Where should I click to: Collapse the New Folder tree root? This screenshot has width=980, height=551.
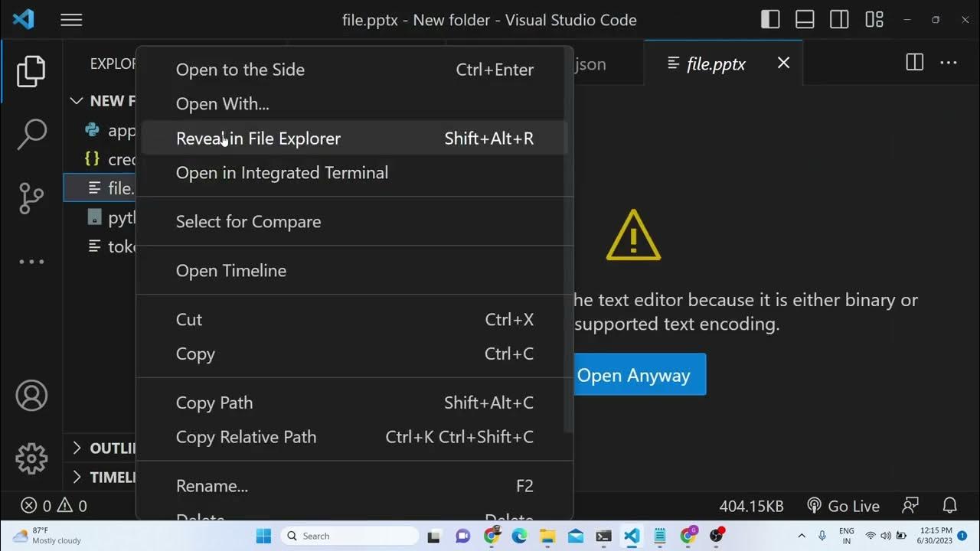point(77,101)
